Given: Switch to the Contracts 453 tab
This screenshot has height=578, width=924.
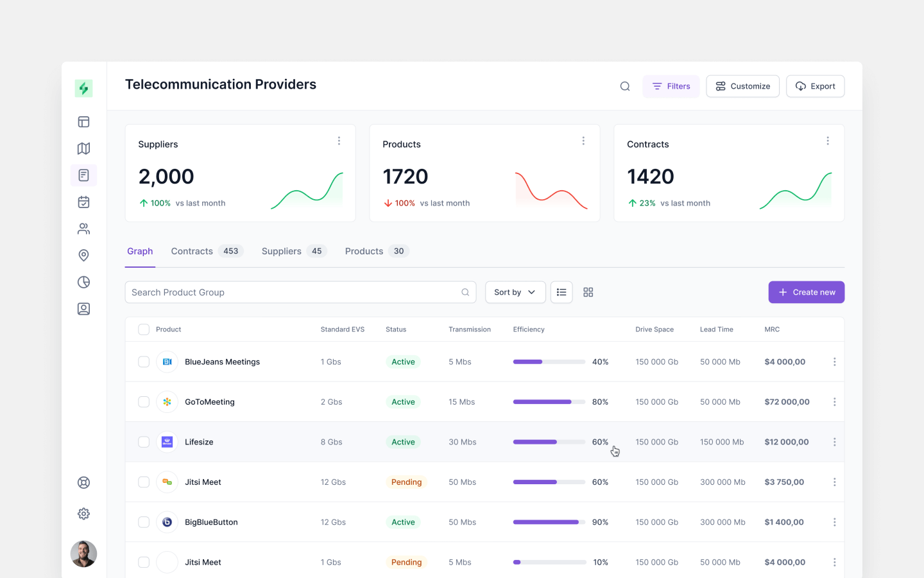Looking at the screenshot, I should (x=208, y=251).
